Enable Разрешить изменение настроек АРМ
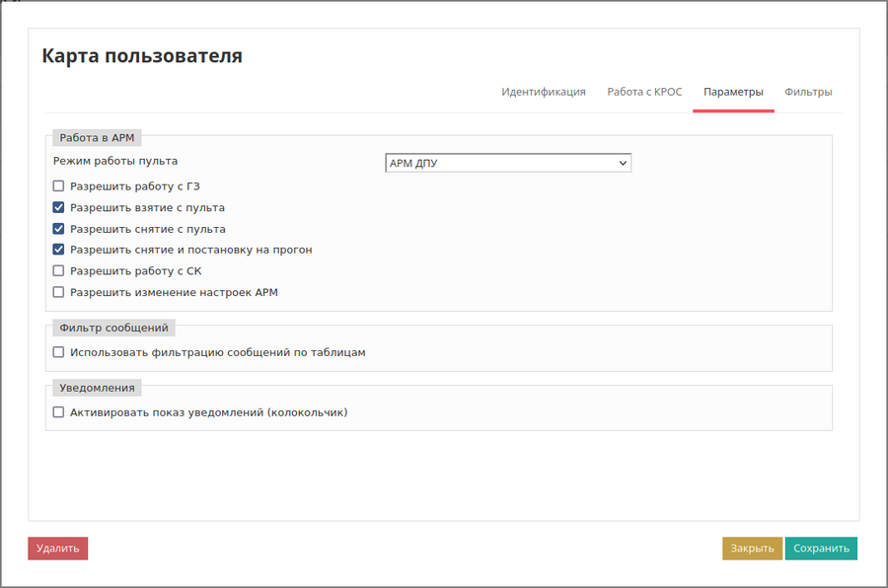Screen dimensions: 888x588 click(59, 292)
